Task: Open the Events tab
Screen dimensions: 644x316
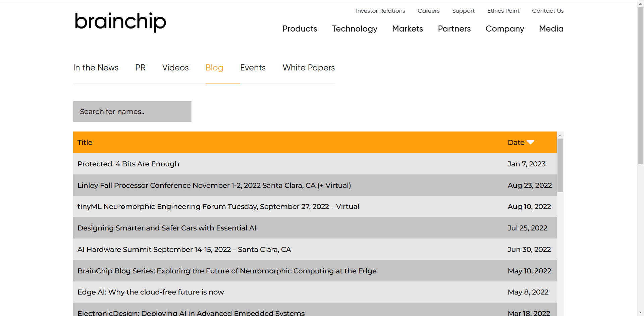Action: click(x=253, y=68)
